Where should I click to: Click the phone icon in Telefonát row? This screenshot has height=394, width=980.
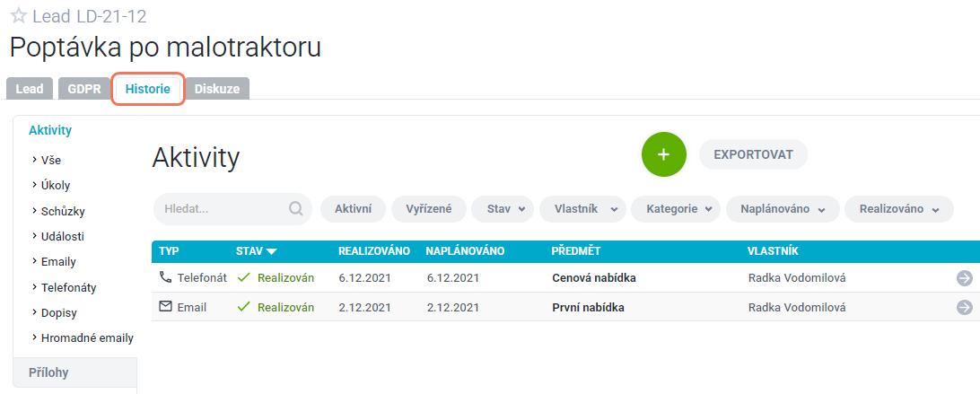[x=166, y=277]
